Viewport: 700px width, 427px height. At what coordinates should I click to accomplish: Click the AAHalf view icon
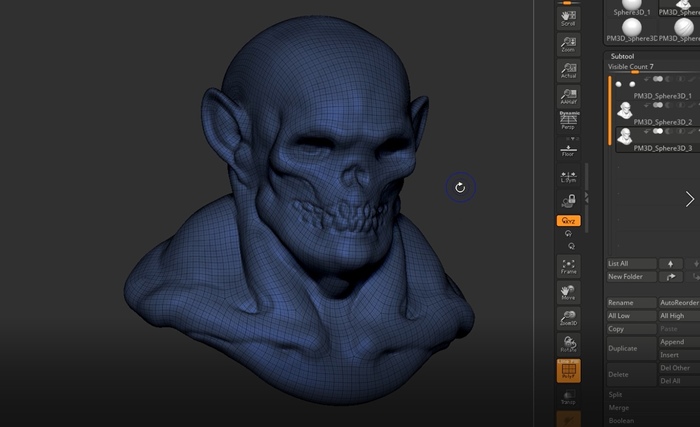(568, 97)
